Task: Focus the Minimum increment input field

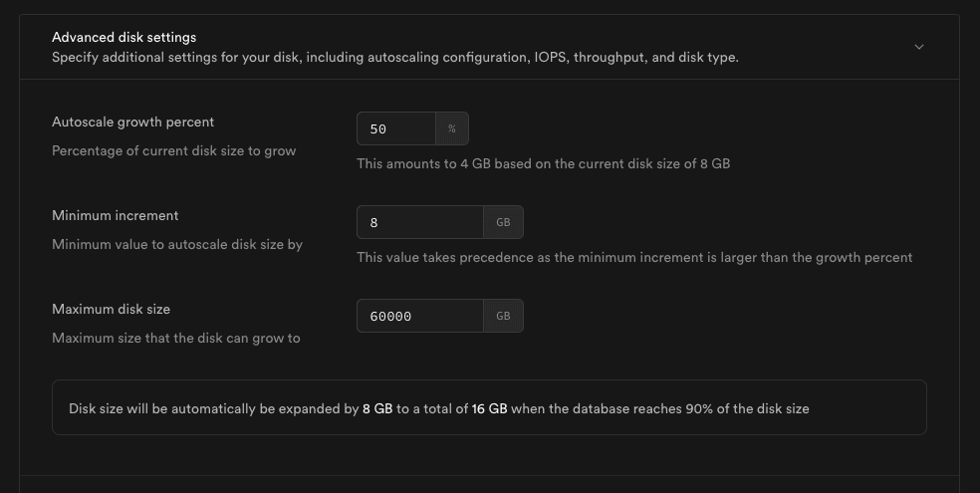Action: (420, 222)
